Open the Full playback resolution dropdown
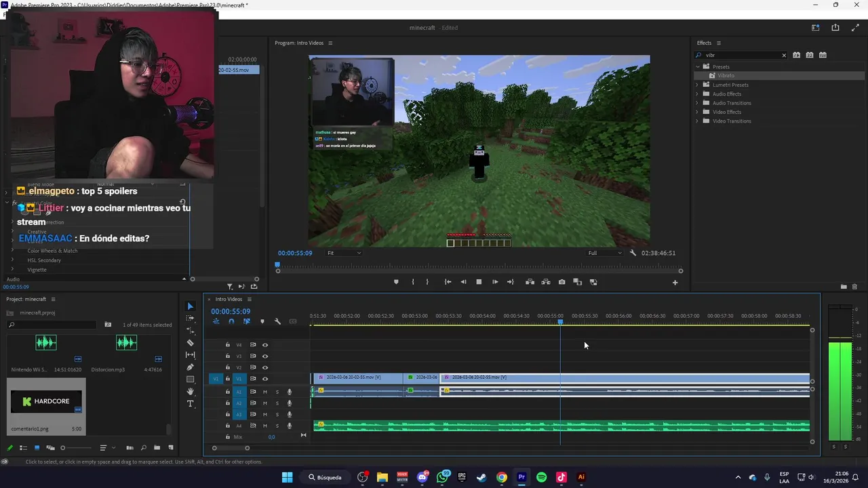 (x=604, y=253)
